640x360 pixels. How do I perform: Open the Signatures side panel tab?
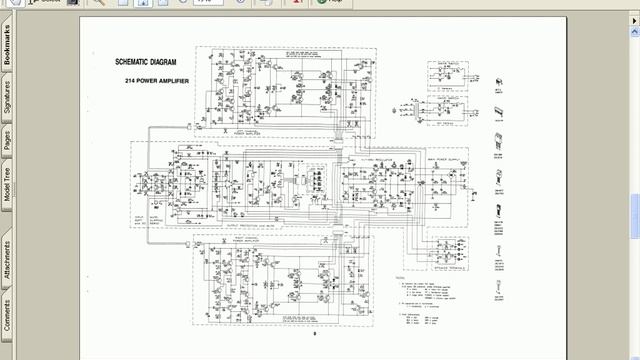7,97
